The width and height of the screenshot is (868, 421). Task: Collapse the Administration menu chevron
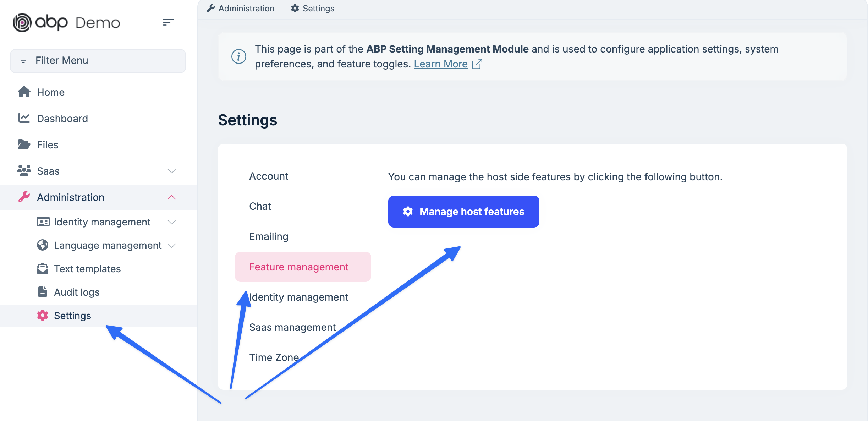[172, 197]
